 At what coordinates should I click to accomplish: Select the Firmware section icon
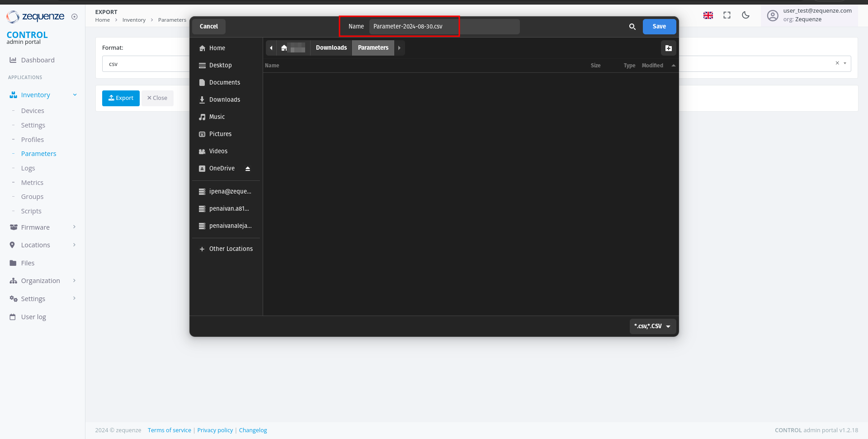(x=12, y=227)
